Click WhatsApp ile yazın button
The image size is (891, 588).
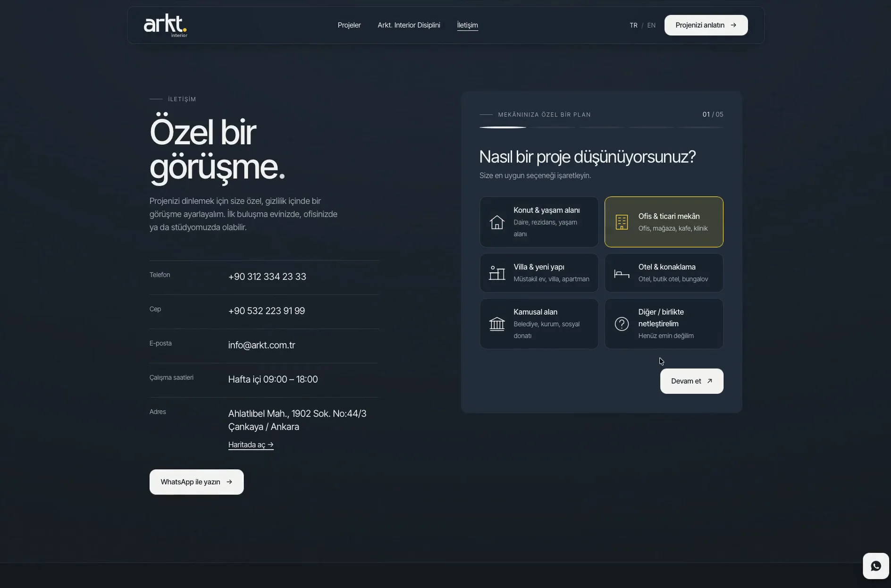click(196, 482)
